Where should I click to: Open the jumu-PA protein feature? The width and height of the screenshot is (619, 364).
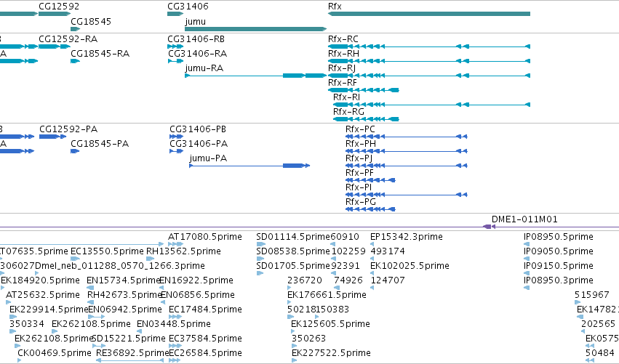coord(249,166)
